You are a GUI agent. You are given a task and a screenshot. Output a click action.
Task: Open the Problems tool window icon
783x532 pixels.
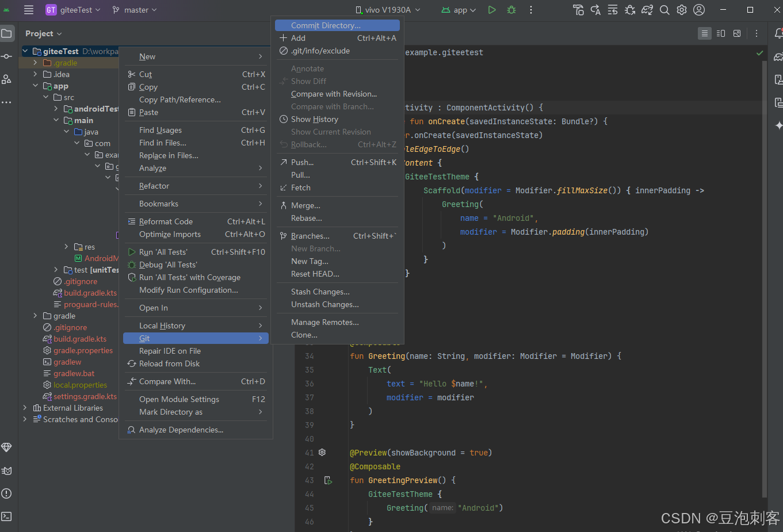point(7,493)
